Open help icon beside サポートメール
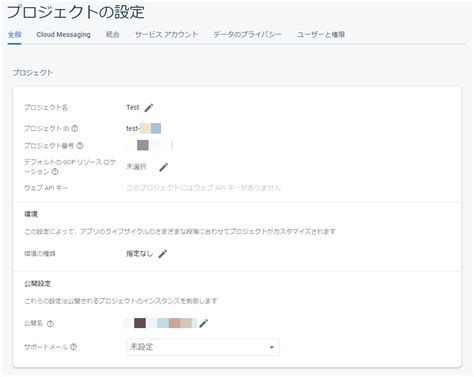 [74, 347]
